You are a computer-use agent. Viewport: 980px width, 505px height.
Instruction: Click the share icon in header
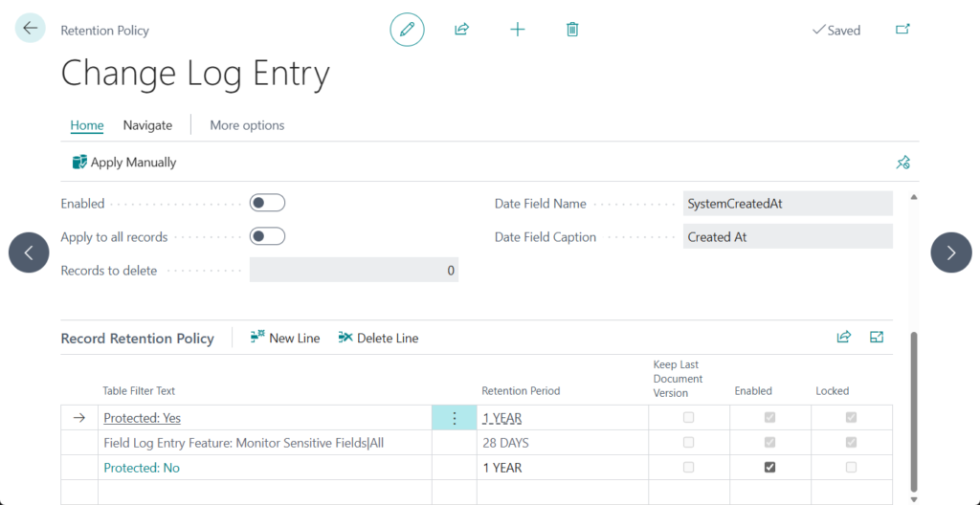pos(461,30)
